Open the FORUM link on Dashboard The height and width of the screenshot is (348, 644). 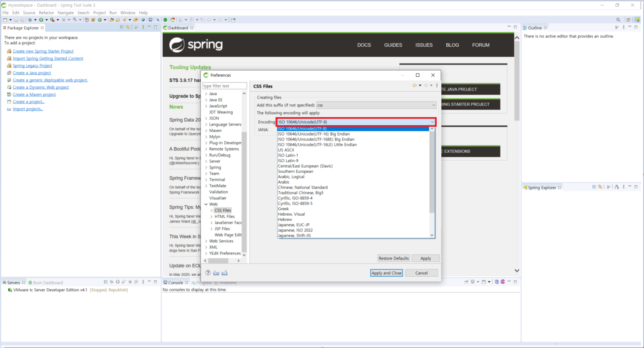coord(481,45)
